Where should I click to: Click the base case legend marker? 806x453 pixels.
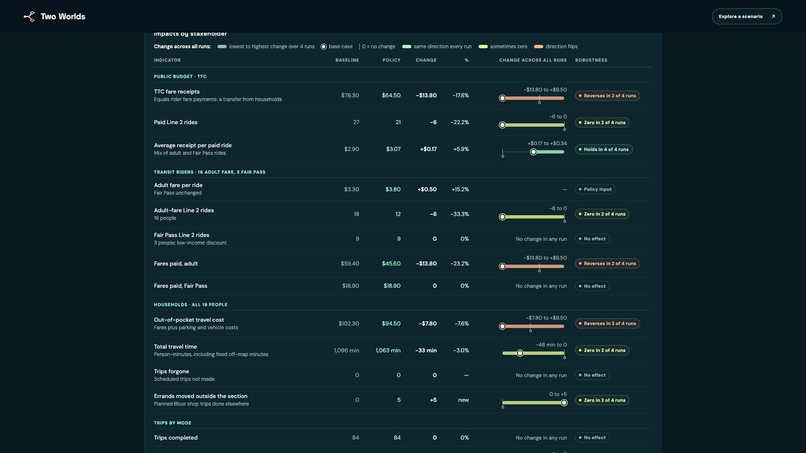tap(323, 46)
